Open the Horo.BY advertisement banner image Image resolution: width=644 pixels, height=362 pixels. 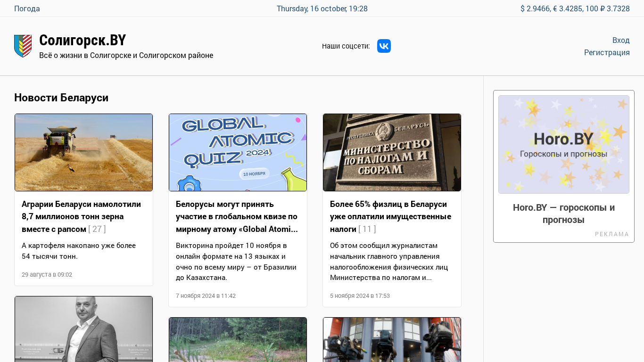[x=563, y=144]
